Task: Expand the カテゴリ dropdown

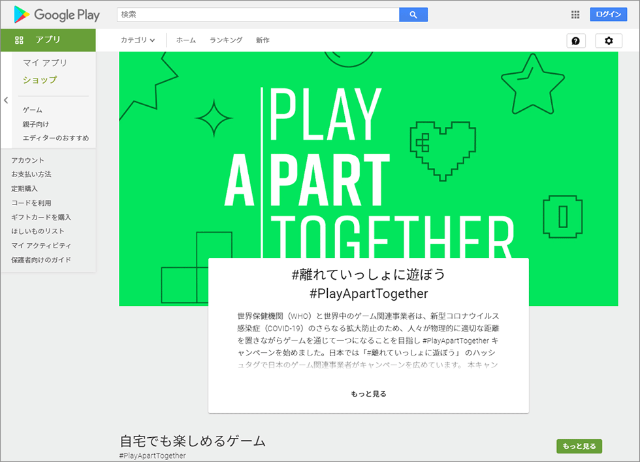Action: click(138, 40)
